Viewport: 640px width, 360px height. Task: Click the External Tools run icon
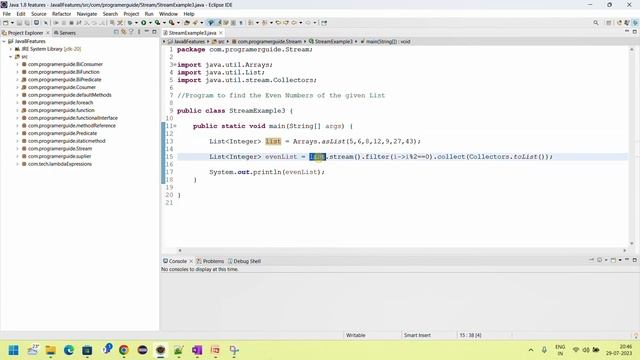click(171, 23)
